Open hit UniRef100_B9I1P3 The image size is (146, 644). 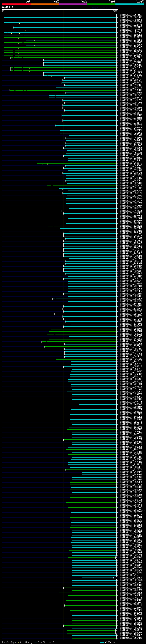pyautogui.click(x=131, y=27)
